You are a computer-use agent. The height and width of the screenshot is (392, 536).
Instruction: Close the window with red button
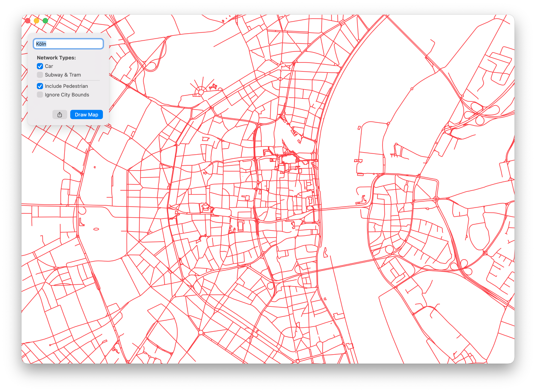click(x=28, y=21)
